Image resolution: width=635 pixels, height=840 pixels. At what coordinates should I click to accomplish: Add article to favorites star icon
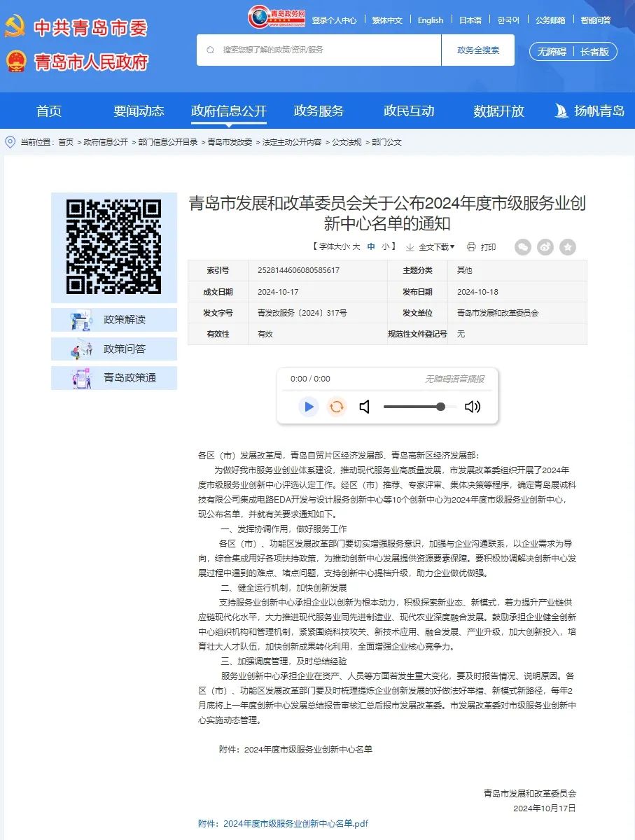pos(568,246)
